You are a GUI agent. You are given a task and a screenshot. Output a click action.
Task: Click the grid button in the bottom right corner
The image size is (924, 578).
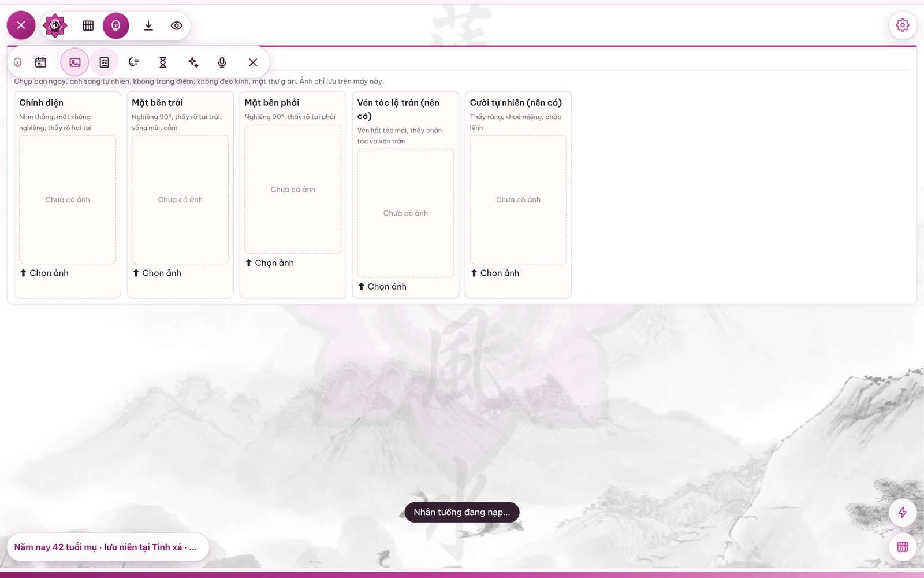tap(903, 547)
